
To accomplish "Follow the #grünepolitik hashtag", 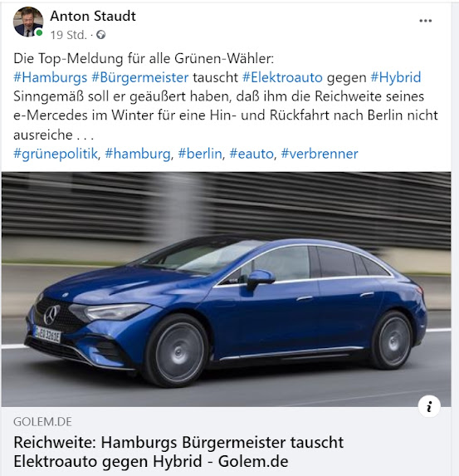I will pos(56,154).
